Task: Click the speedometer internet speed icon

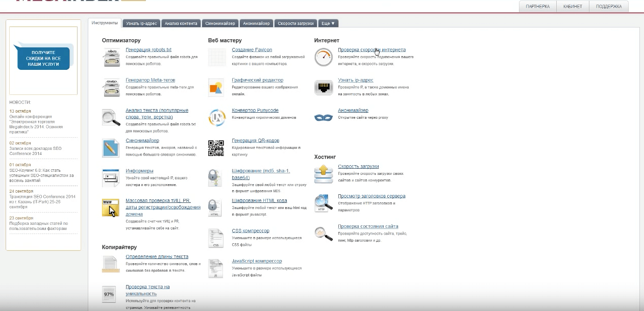Action: 324,57
